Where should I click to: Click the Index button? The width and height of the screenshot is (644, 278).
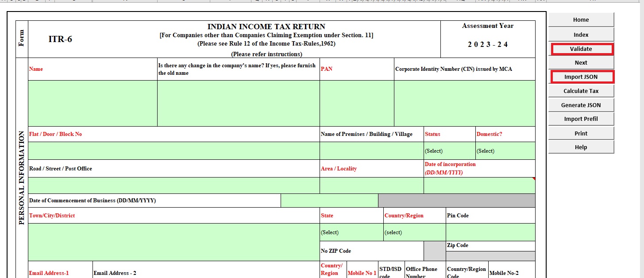581,34
